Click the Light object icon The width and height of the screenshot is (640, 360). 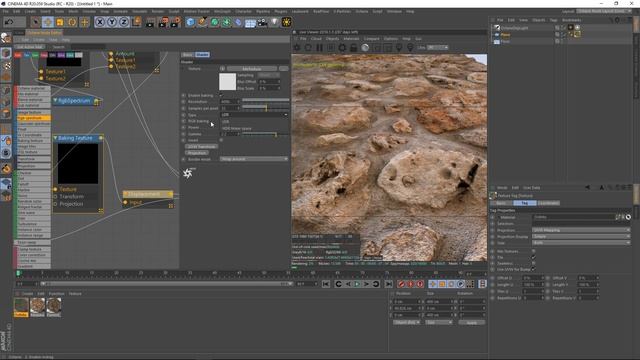point(274,22)
